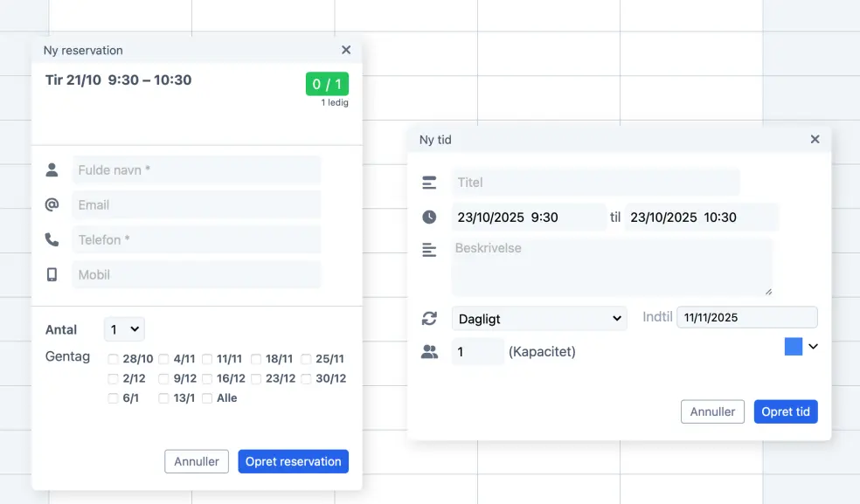Click the phone handset icon beside Telefon
The width and height of the screenshot is (860, 504).
click(x=52, y=239)
